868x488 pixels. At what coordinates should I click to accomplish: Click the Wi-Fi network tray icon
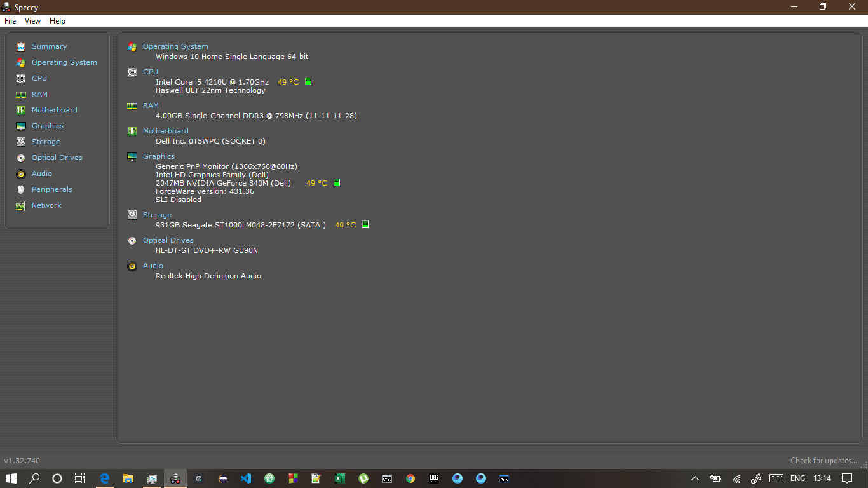[736, 478]
